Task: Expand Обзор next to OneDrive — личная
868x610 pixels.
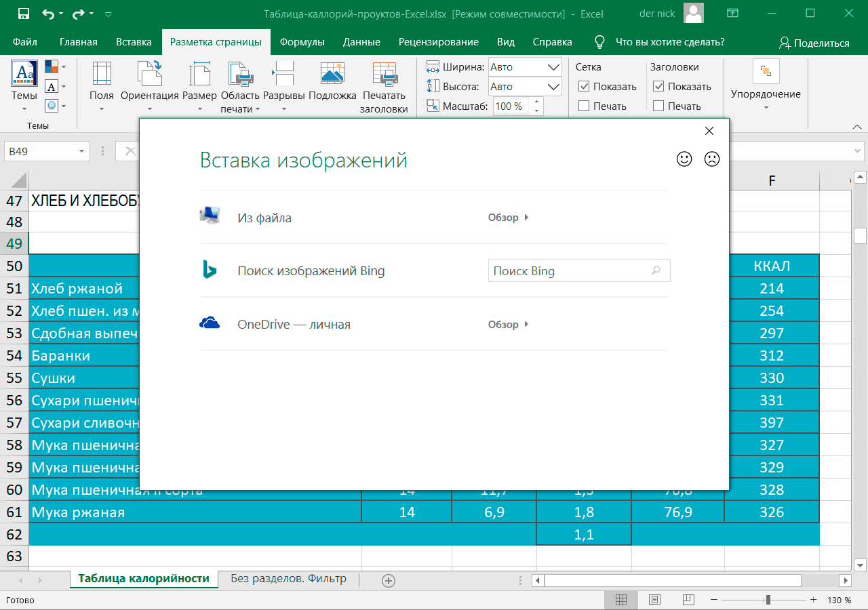Action: [508, 325]
